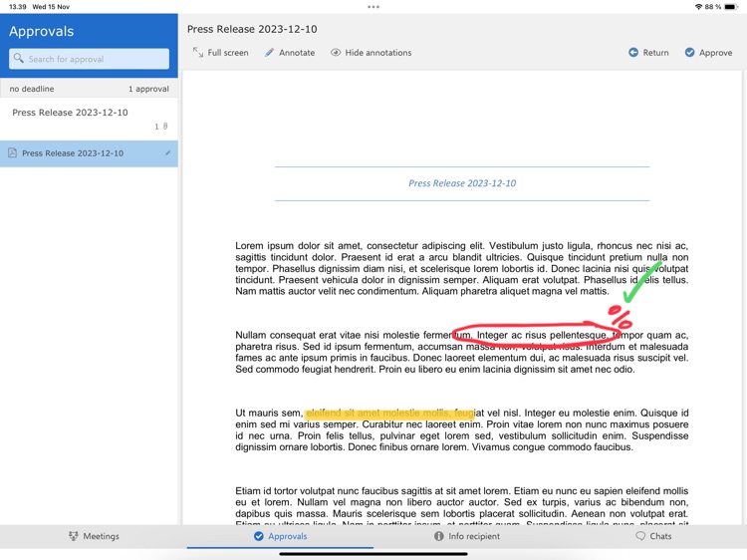Click the search magnifier icon
Screen dimensions: 747x560
pos(19,58)
